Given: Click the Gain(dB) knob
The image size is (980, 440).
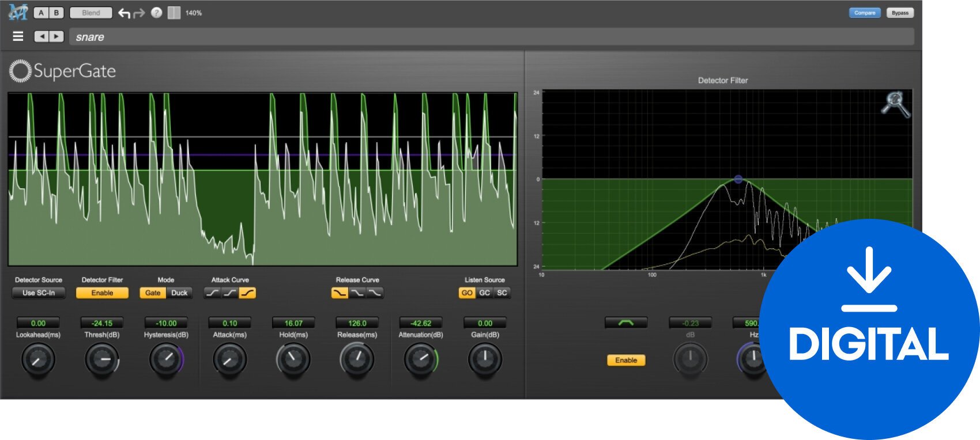Looking at the screenshot, I should 485,359.
